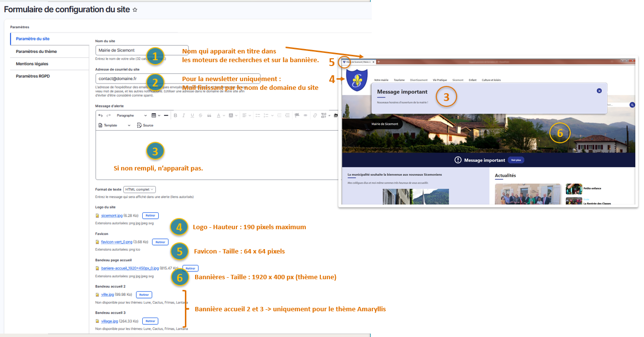Apply italic formatting in the message editor
This screenshot has height=337, width=644.
(x=183, y=116)
